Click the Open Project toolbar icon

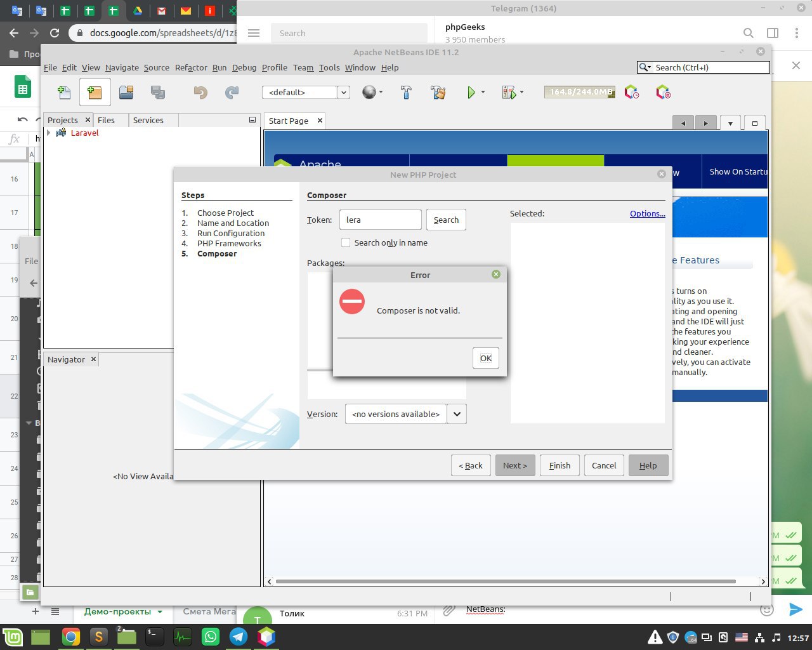(126, 93)
